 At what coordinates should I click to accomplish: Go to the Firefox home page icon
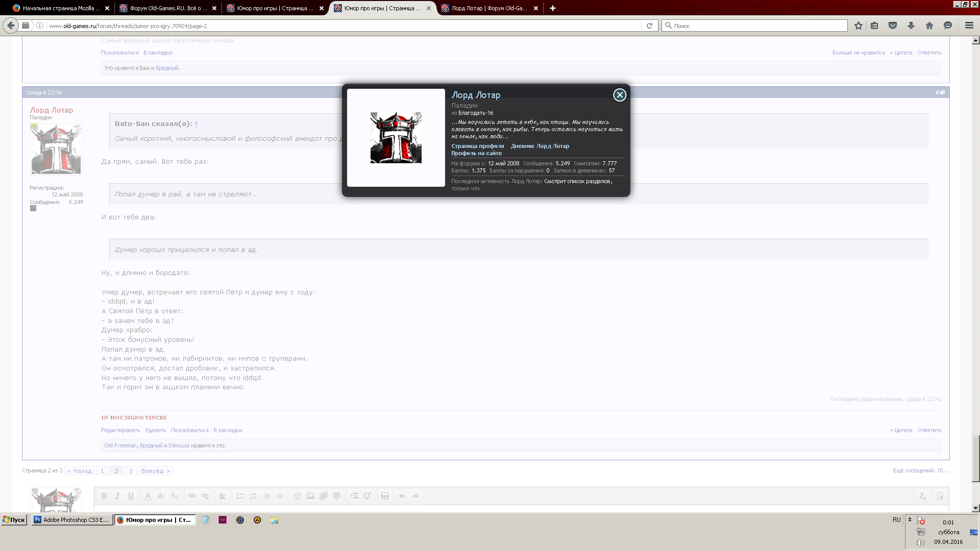pos(929,26)
